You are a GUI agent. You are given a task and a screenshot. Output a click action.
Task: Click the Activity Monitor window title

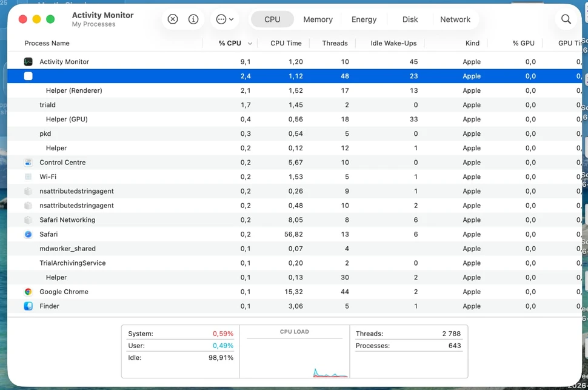pos(103,15)
